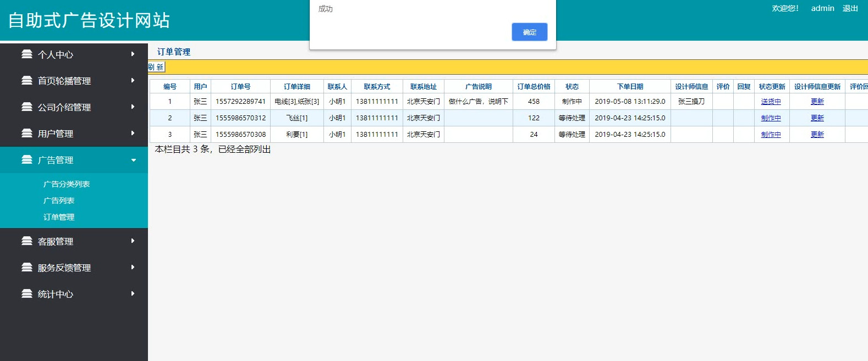Confirm the 成功 dialog with 确定
Screen dimensions: 868x361
529,32
